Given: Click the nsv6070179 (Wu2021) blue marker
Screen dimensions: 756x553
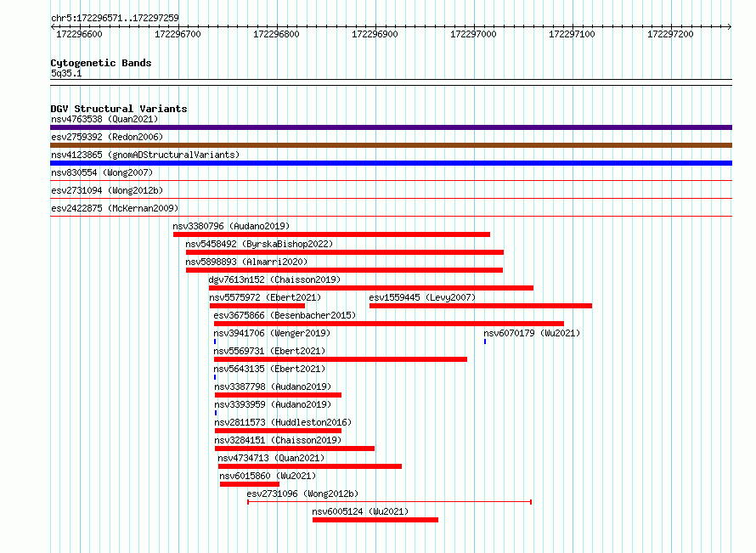Looking at the screenshot, I should coord(485,341).
